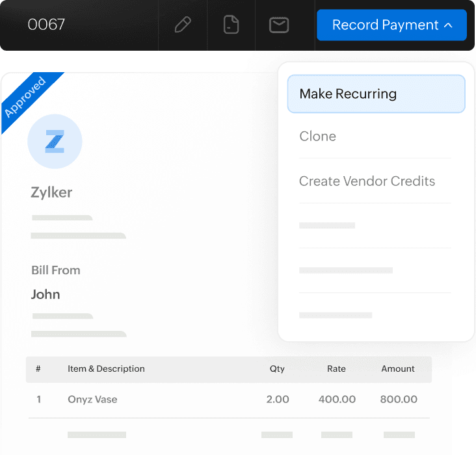The height and width of the screenshot is (455, 476).
Task: Click the 400.00 rate value
Action: click(337, 399)
